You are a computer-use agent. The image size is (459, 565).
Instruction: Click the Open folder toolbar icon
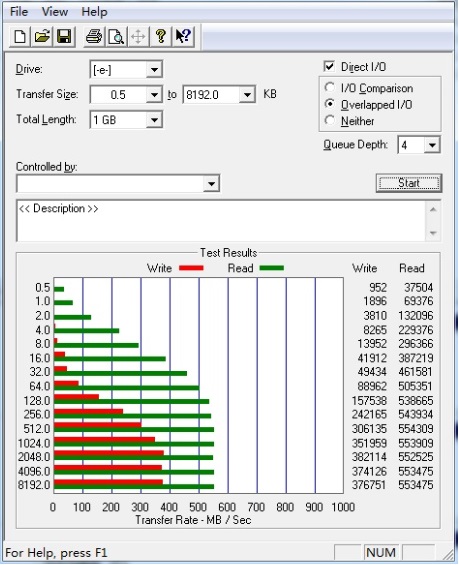[42, 36]
